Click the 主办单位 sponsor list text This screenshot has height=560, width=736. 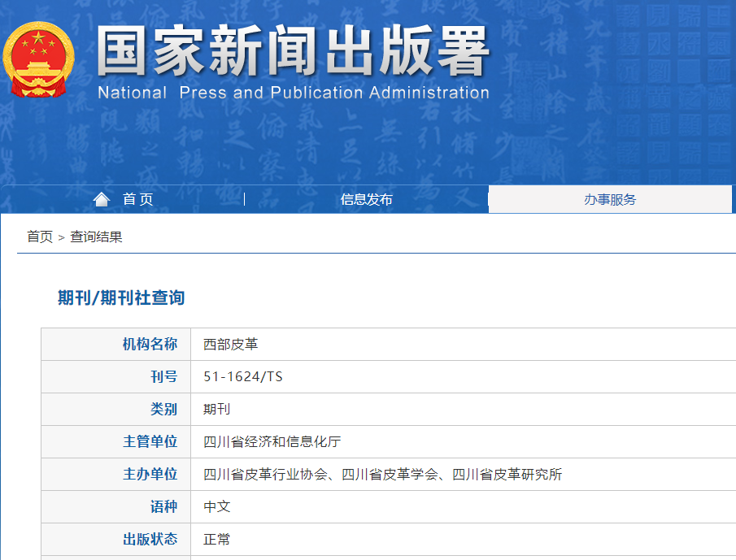[x=382, y=474]
